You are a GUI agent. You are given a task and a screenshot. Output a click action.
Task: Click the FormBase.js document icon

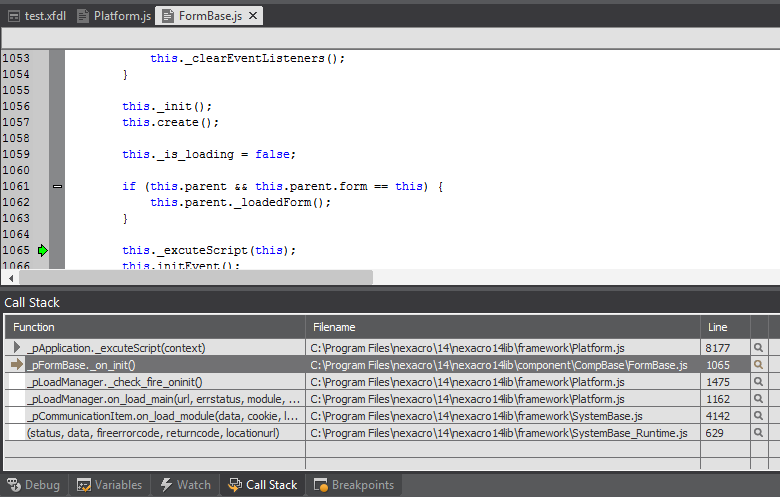coord(168,16)
